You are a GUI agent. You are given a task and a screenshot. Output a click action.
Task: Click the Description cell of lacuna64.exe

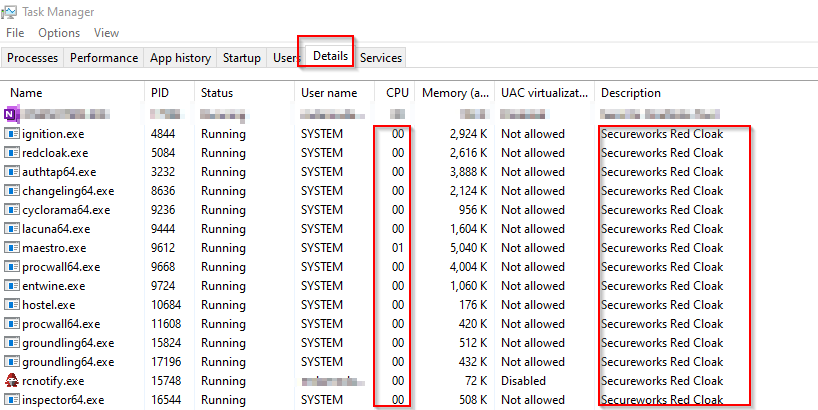pyautogui.click(x=662, y=229)
